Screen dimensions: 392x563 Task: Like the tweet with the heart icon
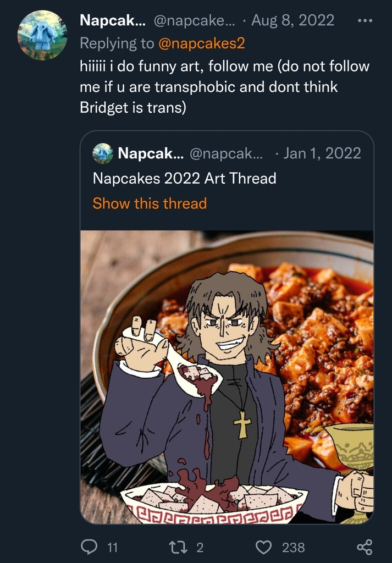264,547
